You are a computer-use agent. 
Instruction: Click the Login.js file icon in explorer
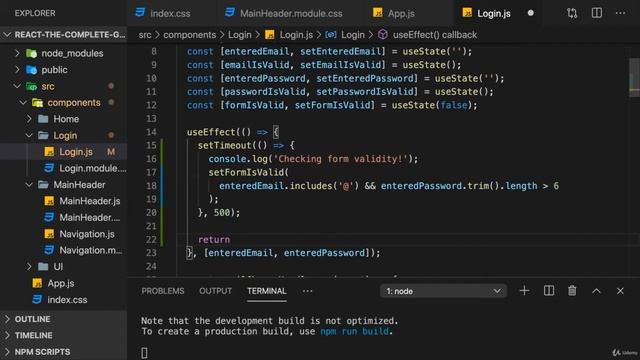click(49, 152)
